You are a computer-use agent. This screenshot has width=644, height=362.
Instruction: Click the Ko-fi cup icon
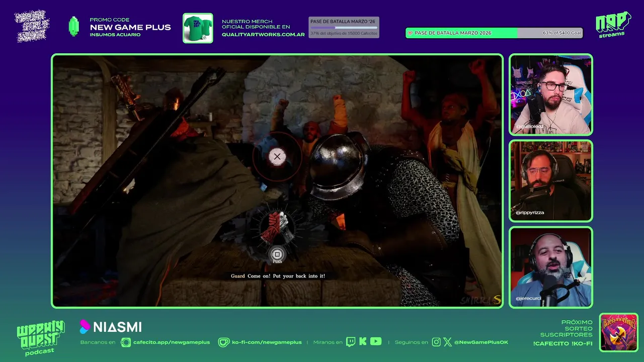223,342
